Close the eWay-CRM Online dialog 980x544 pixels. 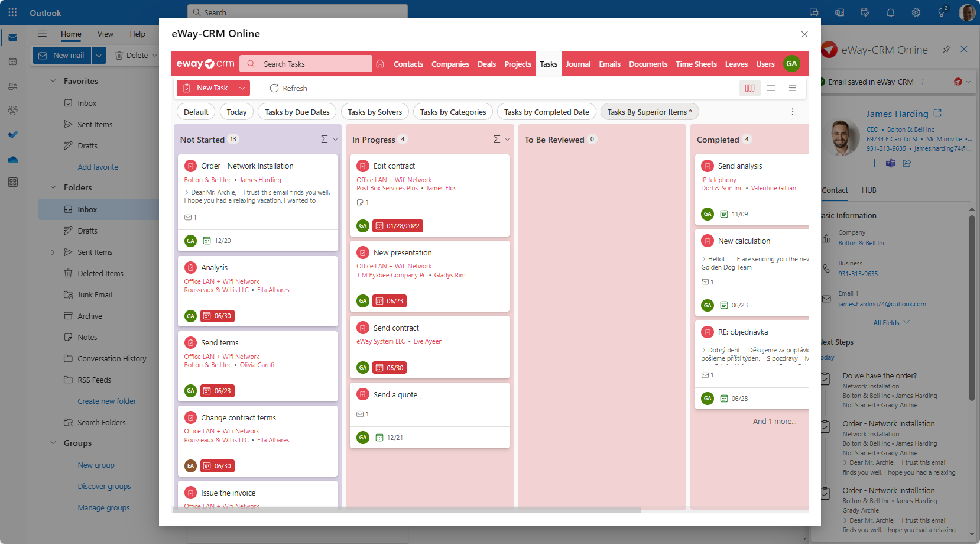(x=804, y=34)
